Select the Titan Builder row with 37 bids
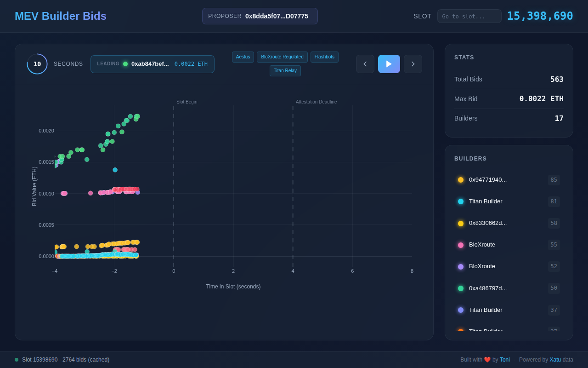The height and width of the screenshot is (368, 588). point(509,310)
